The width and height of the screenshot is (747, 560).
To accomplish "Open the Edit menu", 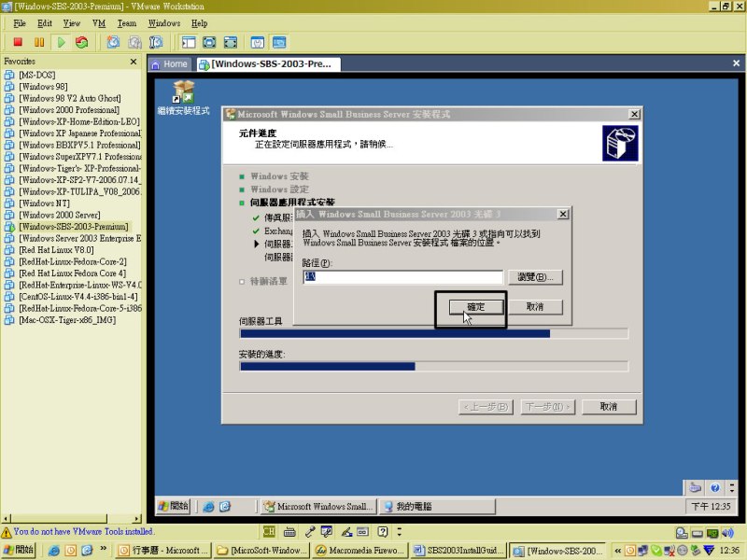I will 45,23.
